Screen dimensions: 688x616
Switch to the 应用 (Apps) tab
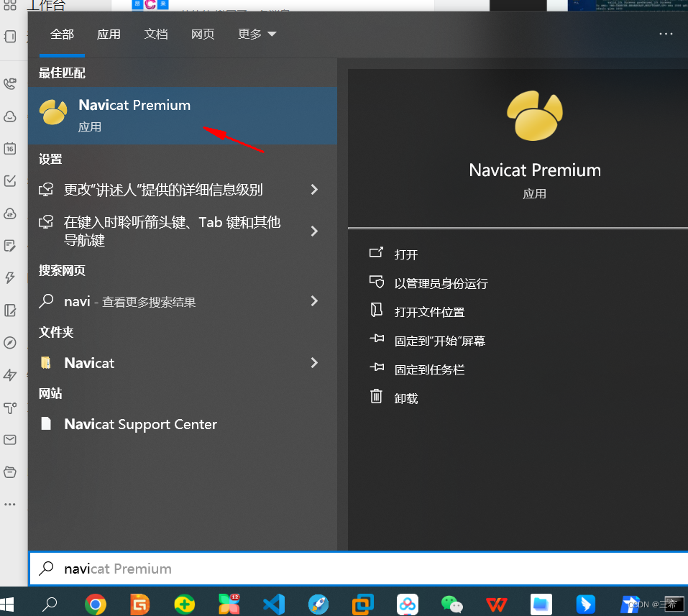click(109, 35)
